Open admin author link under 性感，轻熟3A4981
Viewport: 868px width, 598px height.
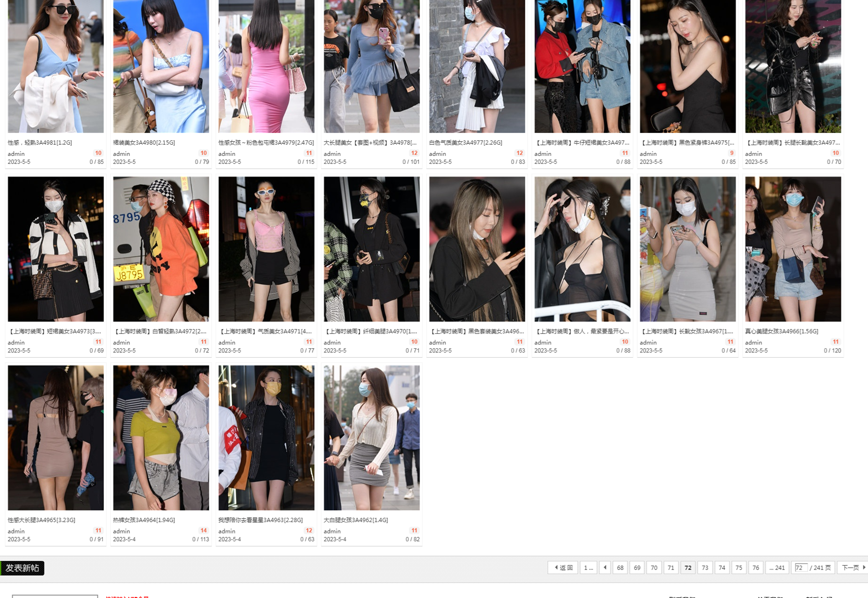[16, 154]
